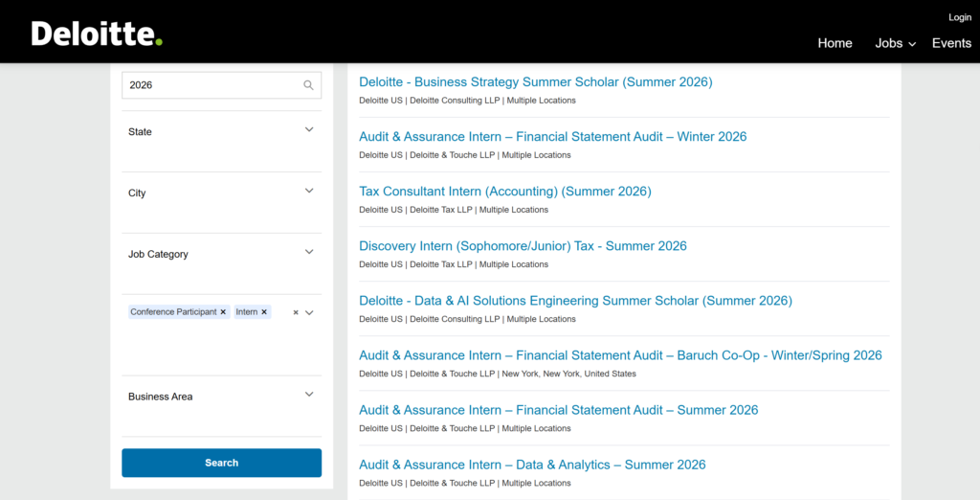The height and width of the screenshot is (500, 980).
Task: Click the Job Category filter label
Action: pyautogui.click(x=158, y=255)
